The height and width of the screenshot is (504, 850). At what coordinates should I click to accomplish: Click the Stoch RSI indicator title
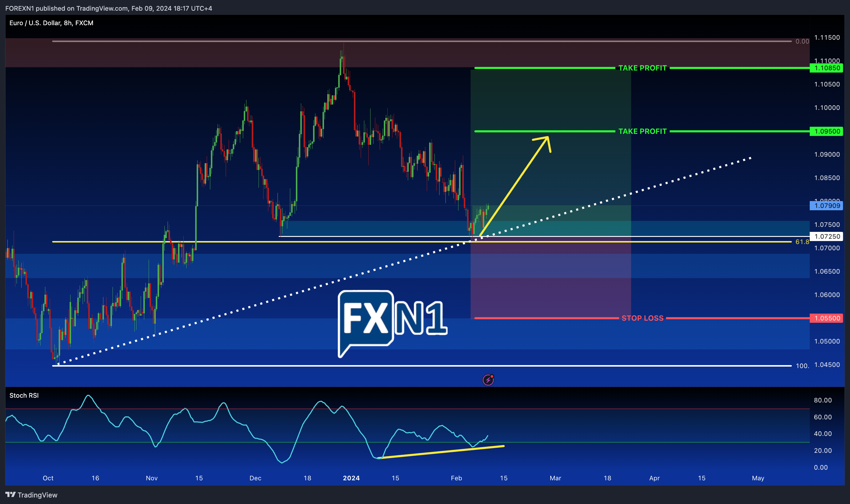[x=24, y=395]
